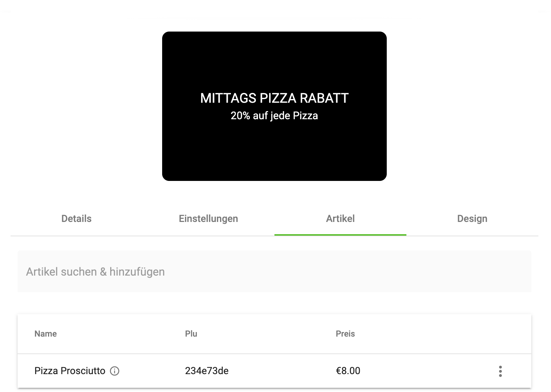The image size is (551, 392).
Task: Click the 'MITTAGS PIZZA RABATT' card title
Action: click(x=274, y=98)
